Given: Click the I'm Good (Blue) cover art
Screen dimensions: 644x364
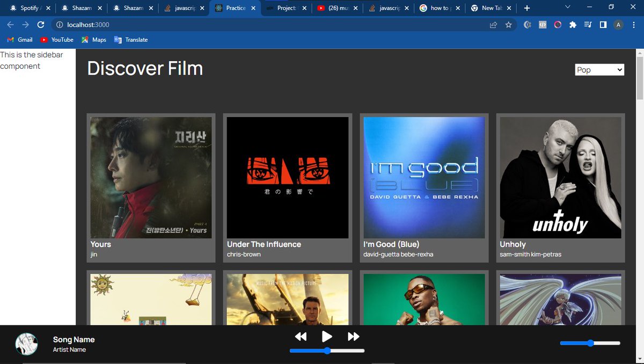Looking at the screenshot, I should (x=424, y=178).
